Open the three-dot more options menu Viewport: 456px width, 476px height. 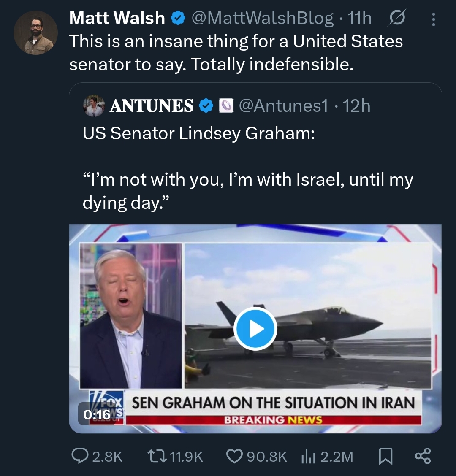(433, 19)
